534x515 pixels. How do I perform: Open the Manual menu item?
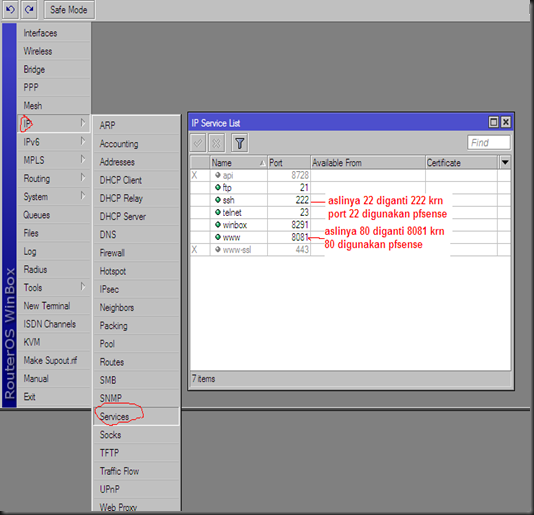point(54,379)
